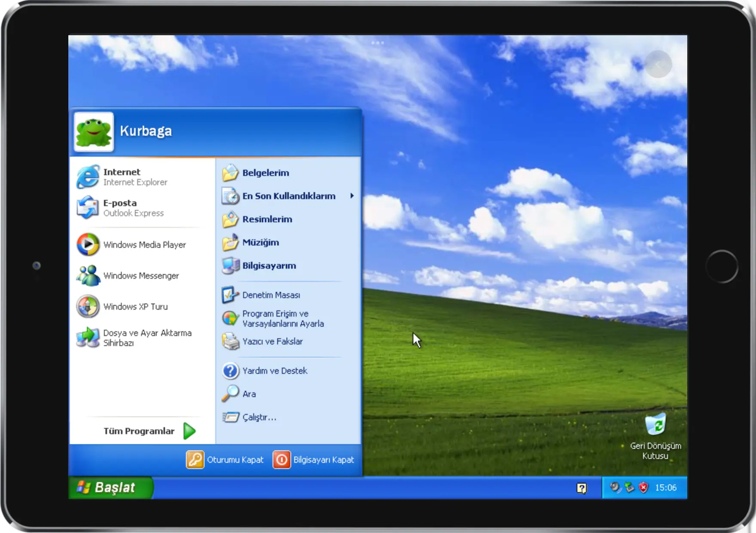Click the Oturumu Kapat label
Image resolution: width=756 pixels, height=533 pixels.
pyautogui.click(x=235, y=460)
